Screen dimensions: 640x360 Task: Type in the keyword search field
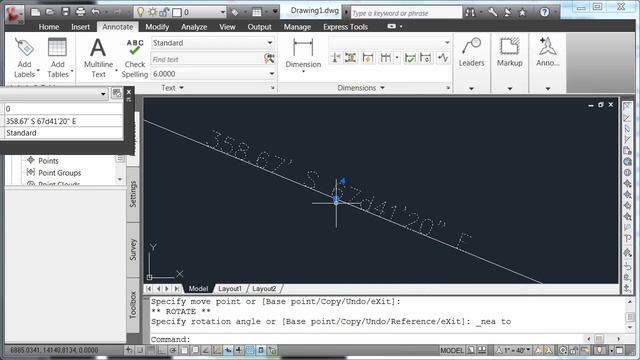click(406, 13)
